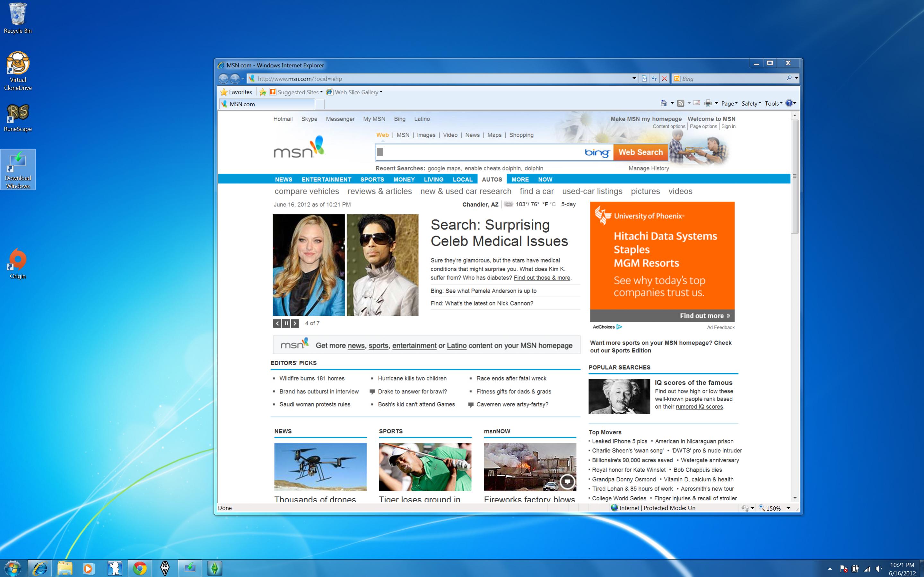Click the page vertical scrollbar thumb

(x=795, y=176)
